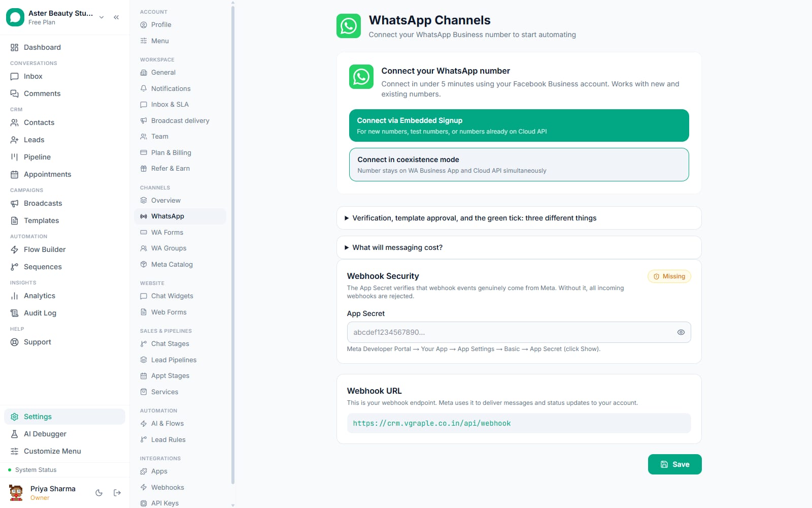This screenshot has height=508, width=812.
Task: Open Services settings
Action: tap(180, 392)
